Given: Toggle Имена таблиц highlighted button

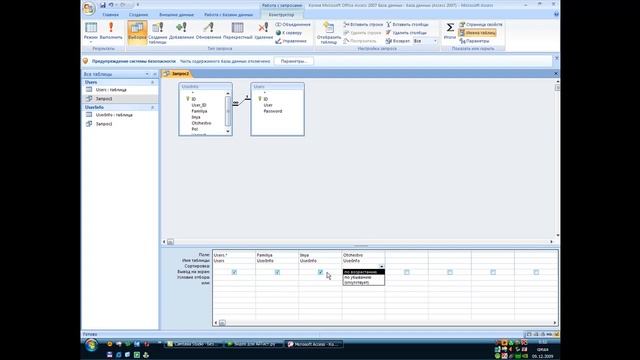Looking at the screenshot, I should point(477,33).
